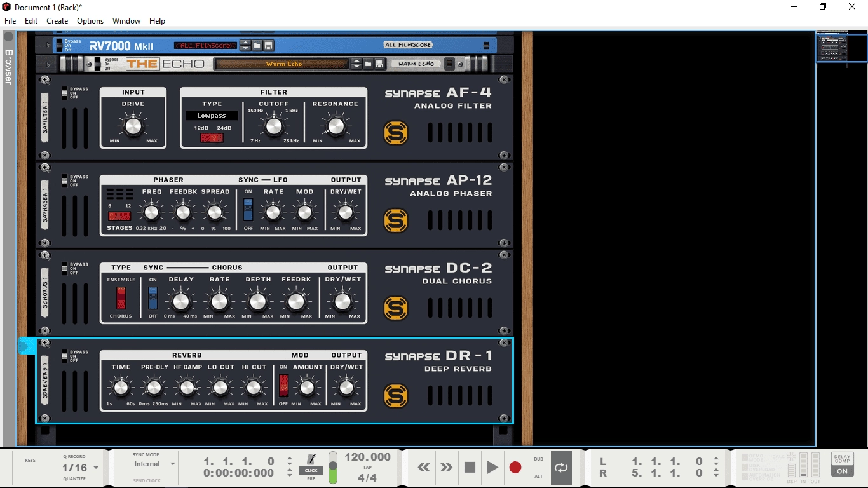Click The Echo patch select up/down arrows

pyautogui.click(x=357, y=64)
